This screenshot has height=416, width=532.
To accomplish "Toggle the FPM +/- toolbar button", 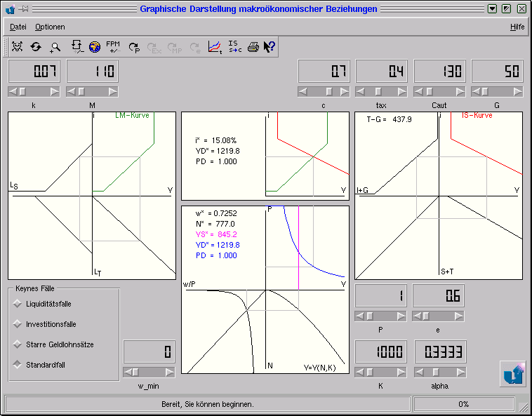I will (113, 47).
